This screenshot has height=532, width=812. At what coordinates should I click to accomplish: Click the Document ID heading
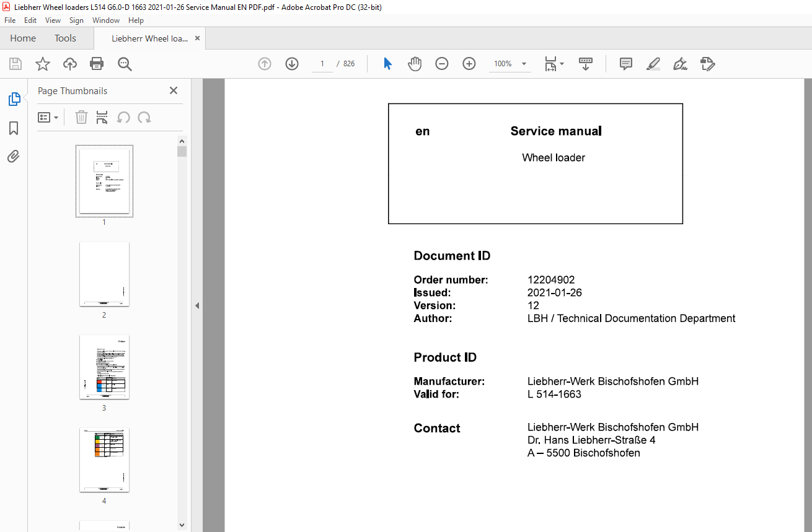[x=452, y=256]
